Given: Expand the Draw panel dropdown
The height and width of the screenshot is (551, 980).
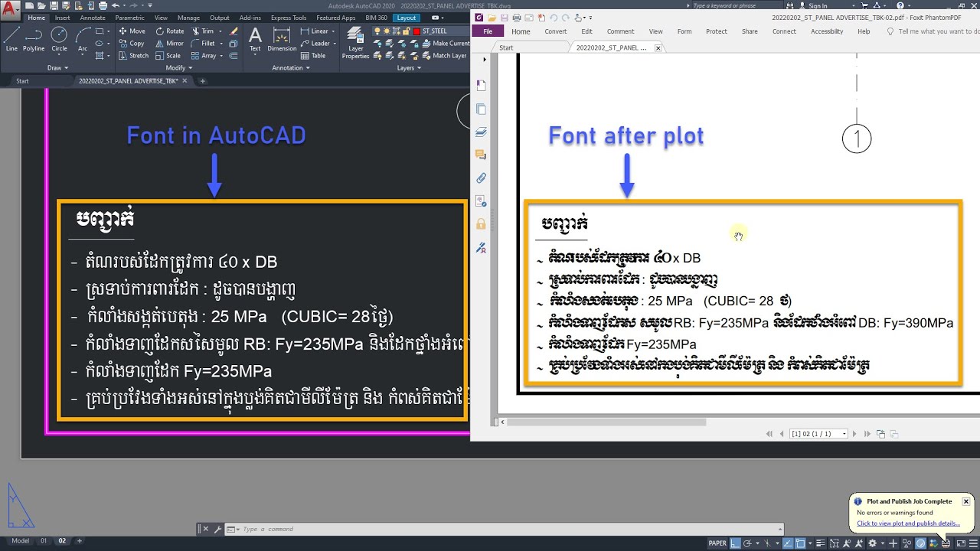Looking at the screenshot, I should pyautogui.click(x=58, y=67).
